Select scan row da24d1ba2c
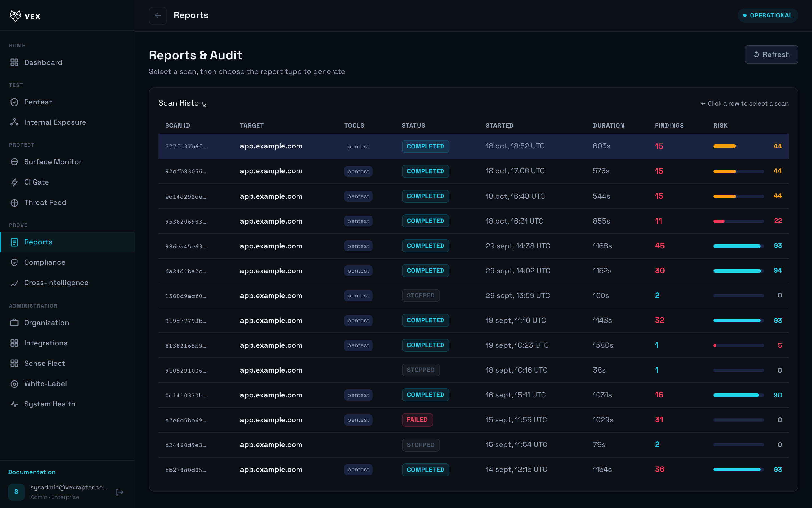 click(473, 271)
